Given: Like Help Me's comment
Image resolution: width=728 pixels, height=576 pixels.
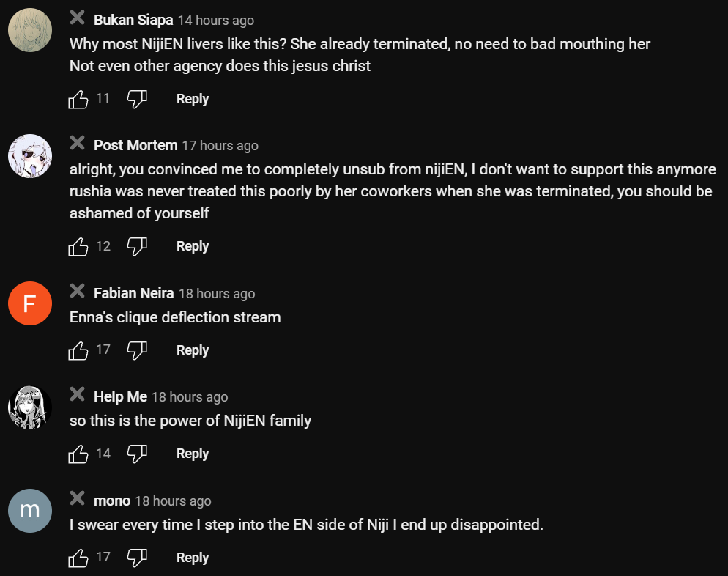Looking at the screenshot, I should coord(78,454).
